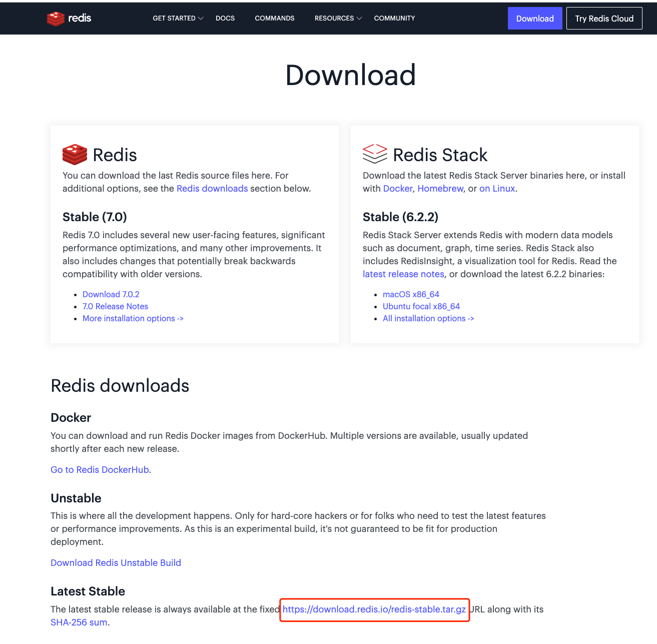Viewport: 657px width, 644px height.
Task: Go to Redis DockerHub link
Action: pos(100,470)
